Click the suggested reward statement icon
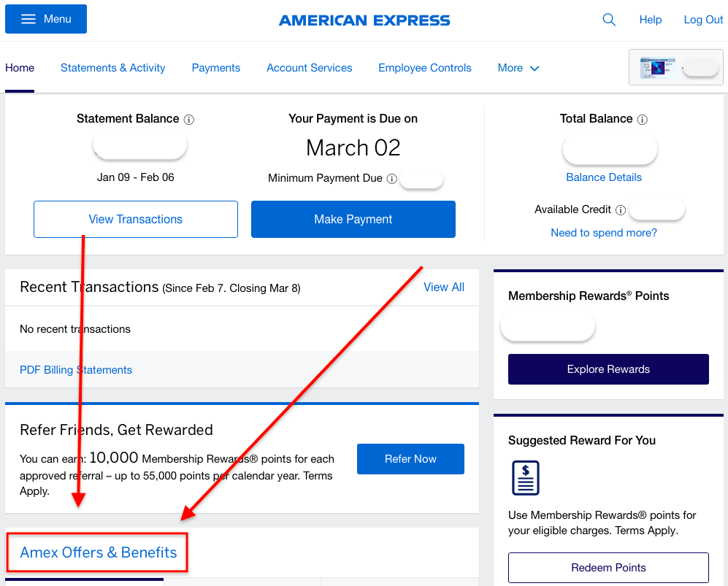The height and width of the screenshot is (586, 728). click(526, 478)
